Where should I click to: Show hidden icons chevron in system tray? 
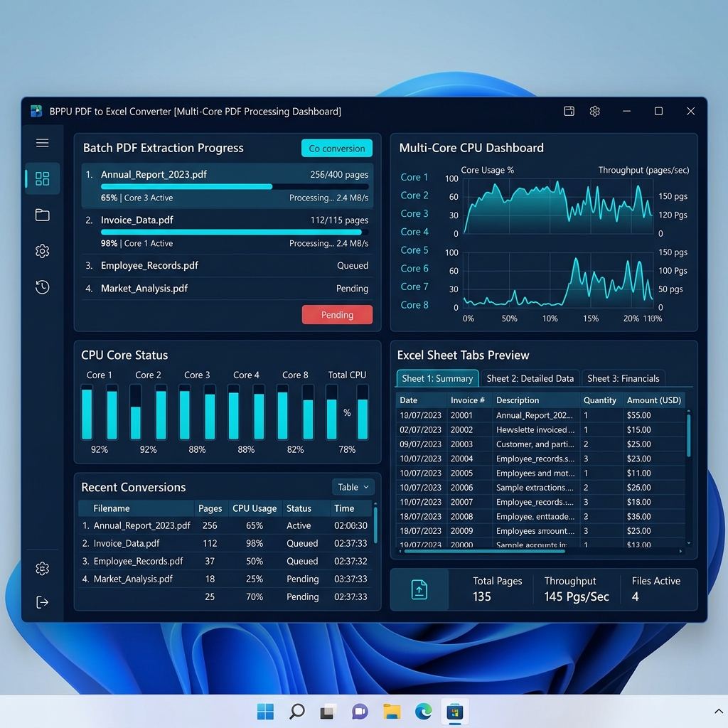[x=718, y=711]
